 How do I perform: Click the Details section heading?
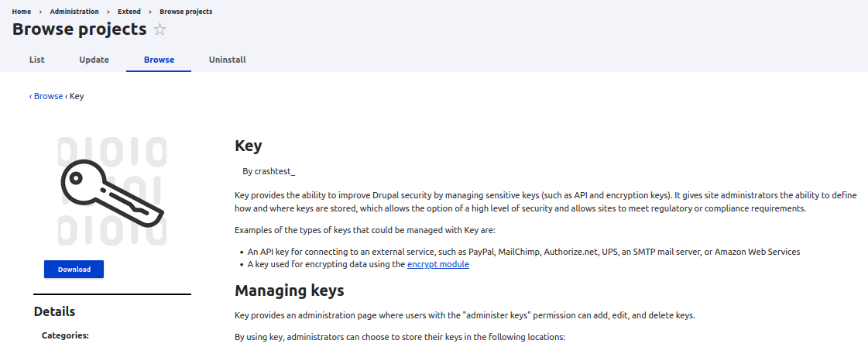55,311
